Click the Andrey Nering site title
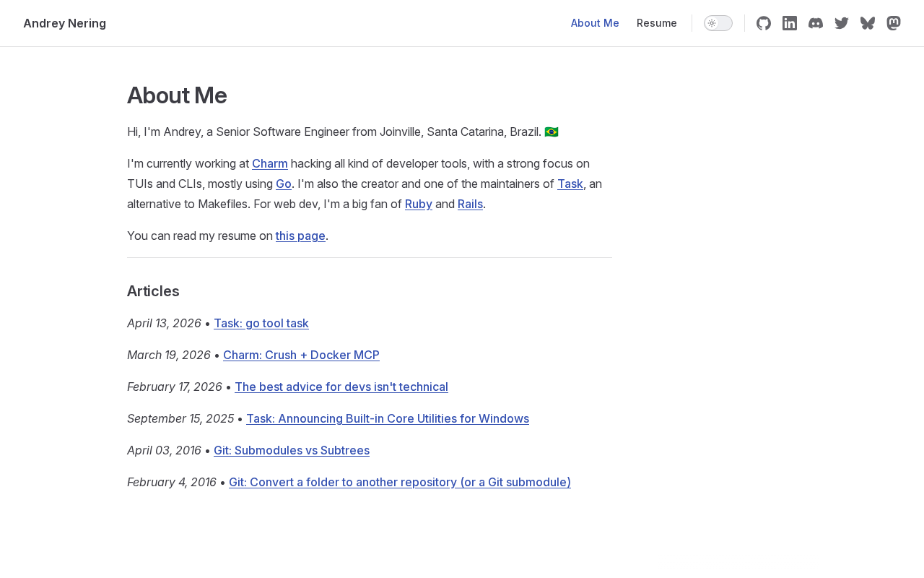Image resolution: width=924 pixels, height=578 pixels. (x=64, y=23)
